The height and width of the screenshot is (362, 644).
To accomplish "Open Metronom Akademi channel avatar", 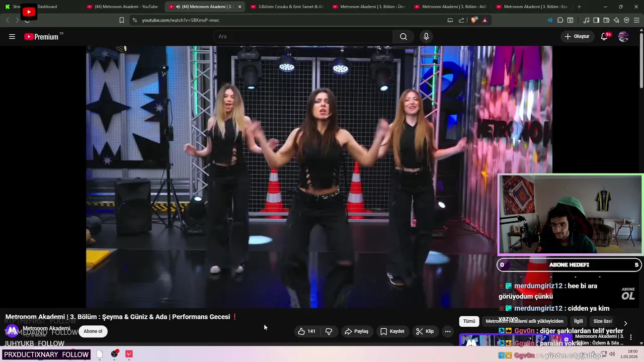I will tap(12, 331).
